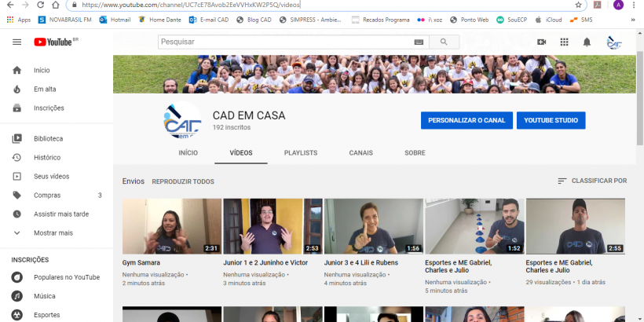Image resolution: width=644 pixels, height=322 pixels.
Task: Click into the Pesquisar search field
Action: click(283, 42)
